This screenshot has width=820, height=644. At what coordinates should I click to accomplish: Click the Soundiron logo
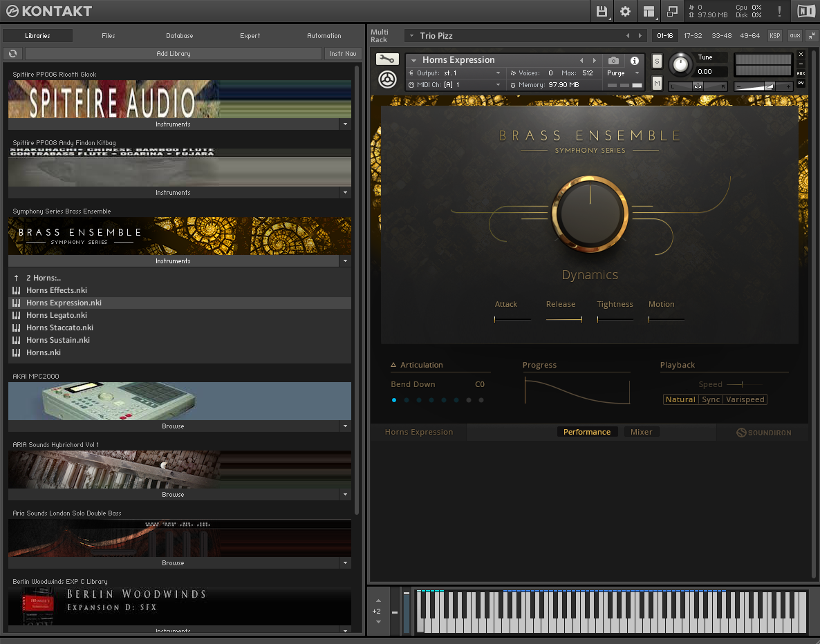coord(763,433)
